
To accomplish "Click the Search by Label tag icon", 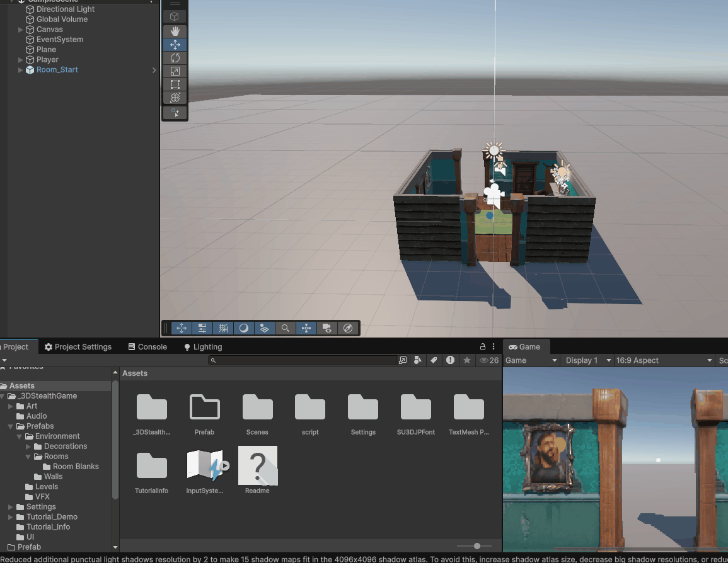I will coord(434,360).
